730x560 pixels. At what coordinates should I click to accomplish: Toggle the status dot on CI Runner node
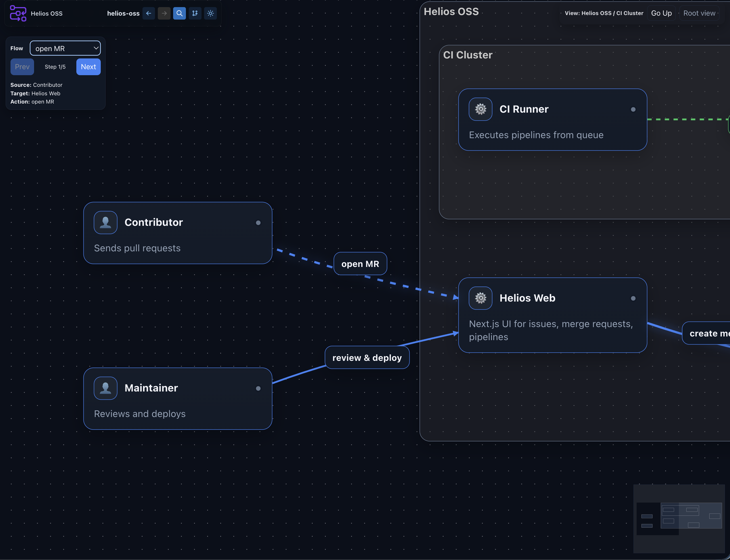pos(632,109)
